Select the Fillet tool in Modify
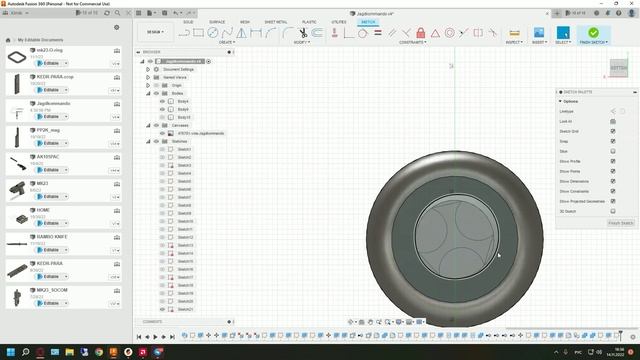The width and height of the screenshot is (640, 360). (288, 33)
